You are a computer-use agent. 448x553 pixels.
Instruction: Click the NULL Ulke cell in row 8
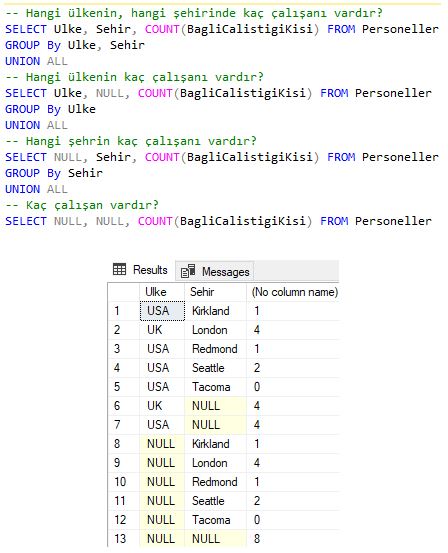coord(162,444)
